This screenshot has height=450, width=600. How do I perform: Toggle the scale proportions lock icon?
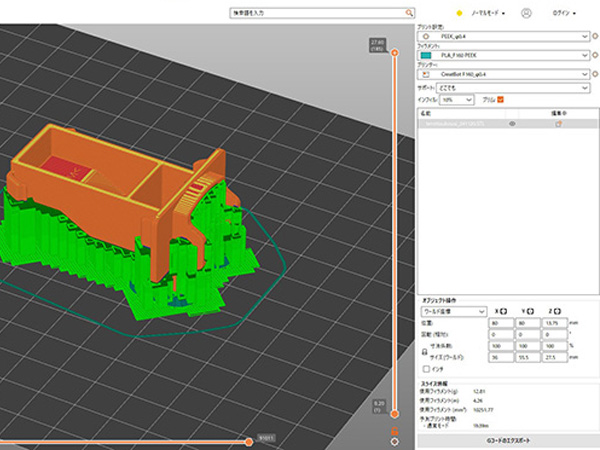[x=426, y=350]
